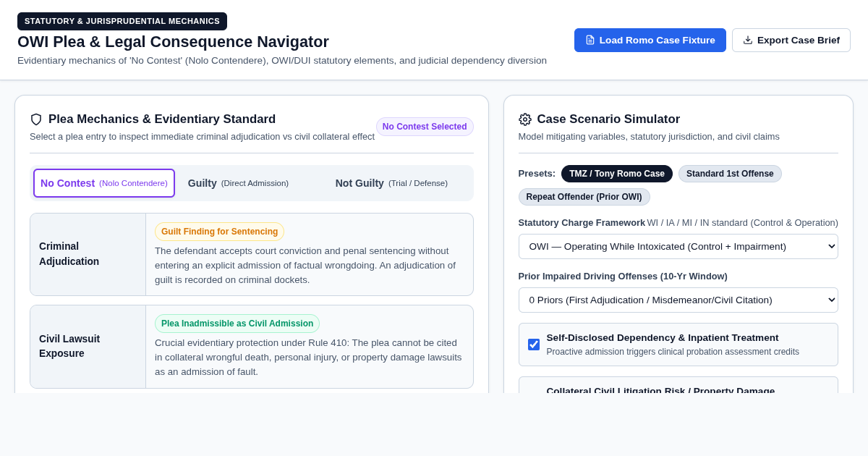Click the Statutory & Jurisprudential Mechanics label
The image size is (868, 456).
pyautogui.click(x=122, y=21)
